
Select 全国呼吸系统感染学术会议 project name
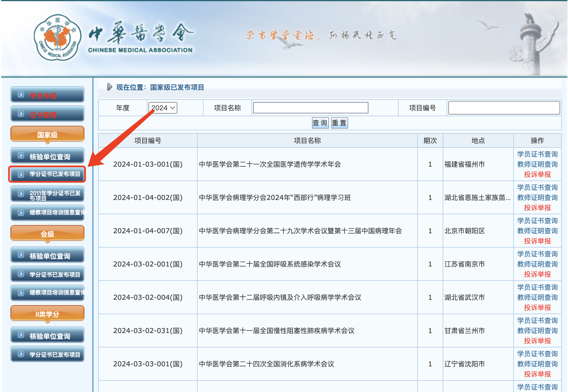[x=270, y=264]
